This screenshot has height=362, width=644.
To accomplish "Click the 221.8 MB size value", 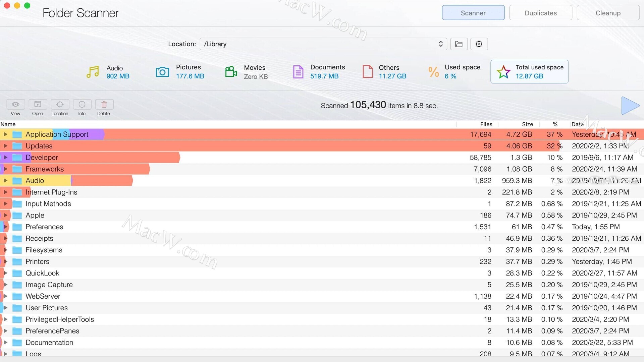I will click(517, 192).
